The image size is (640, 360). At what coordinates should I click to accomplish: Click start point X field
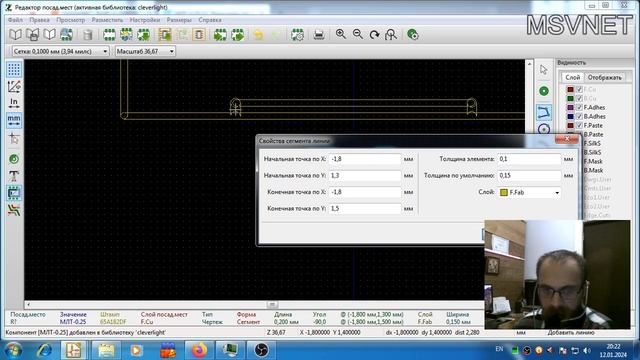click(365, 159)
